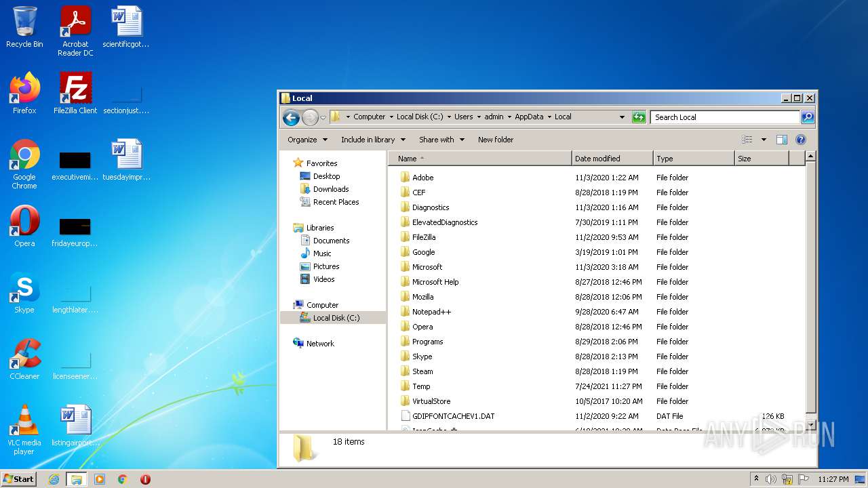
Task: Open Pictures library in navigation pane
Action: click(319, 266)
